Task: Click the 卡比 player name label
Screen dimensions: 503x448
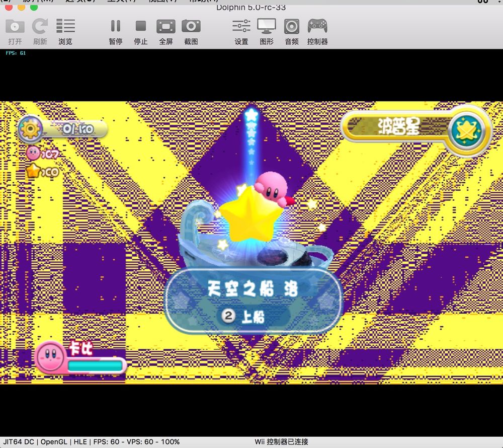Action: click(81, 347)
